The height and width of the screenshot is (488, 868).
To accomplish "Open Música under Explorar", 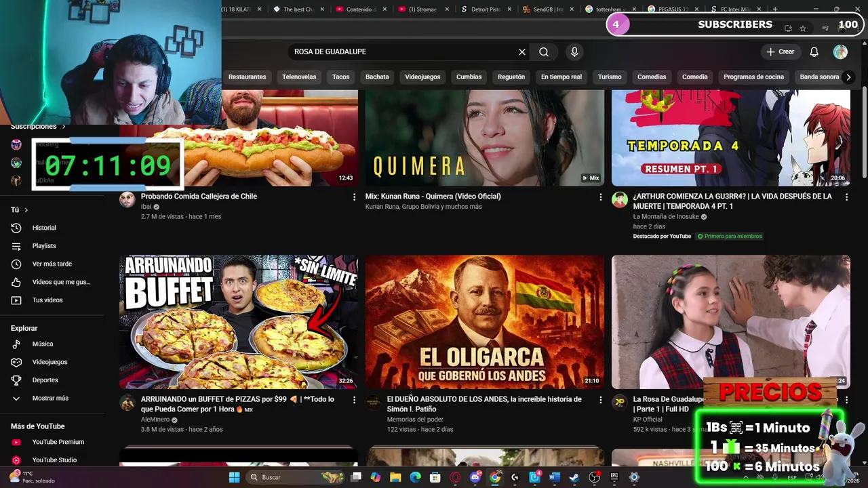I will click(x=43, y=344).
